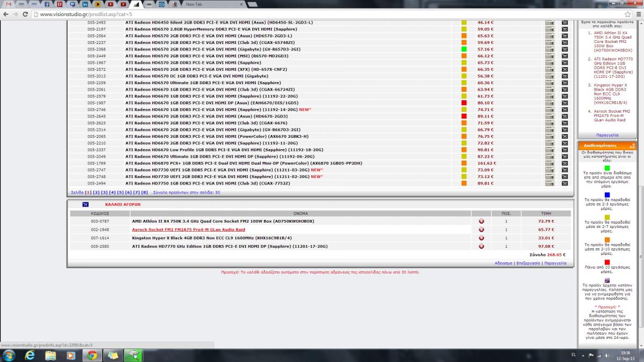Click EL language indicator in taskbar
This screenshot has width=644, height=362.
[x=574, y=355]
